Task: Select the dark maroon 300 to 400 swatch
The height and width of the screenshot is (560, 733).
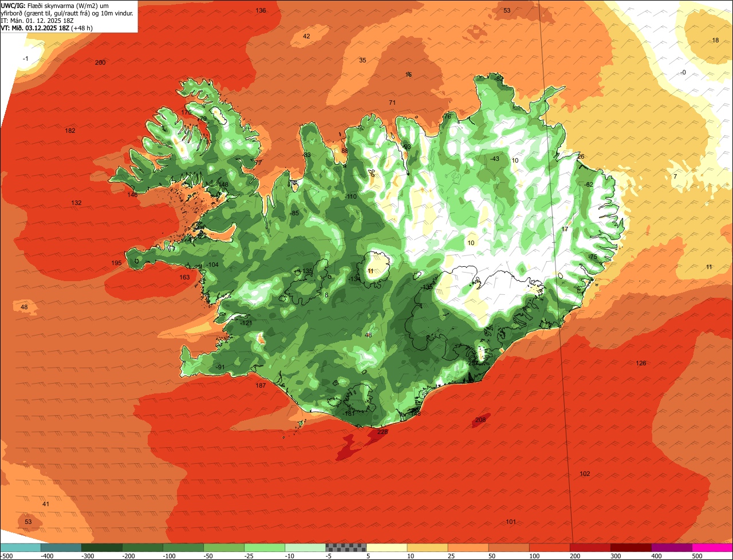Action: pyautogui.click(x=630, y=547)
